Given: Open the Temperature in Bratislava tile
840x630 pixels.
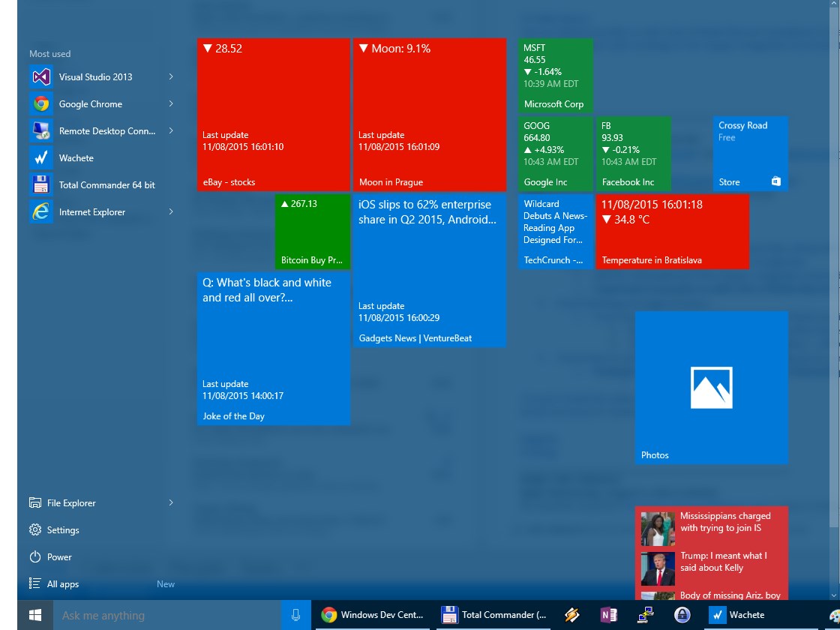Looking at the screenshot, I should (x=672, y=232).
